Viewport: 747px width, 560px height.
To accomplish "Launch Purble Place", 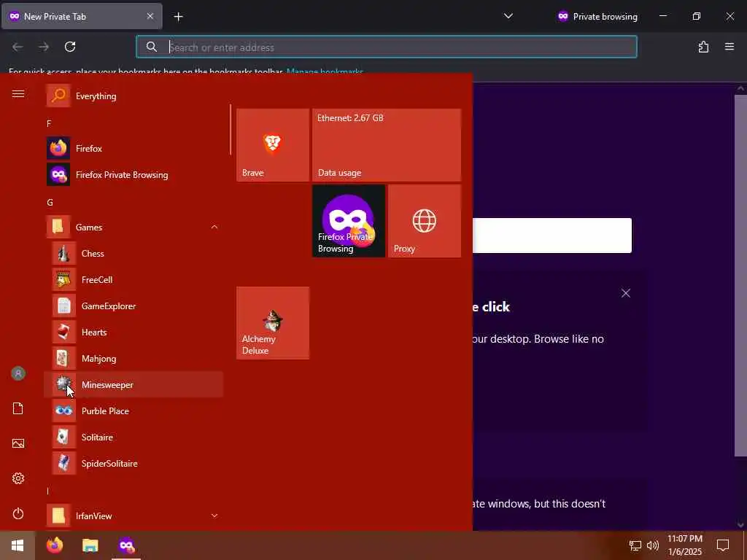I will coord(133,411).
